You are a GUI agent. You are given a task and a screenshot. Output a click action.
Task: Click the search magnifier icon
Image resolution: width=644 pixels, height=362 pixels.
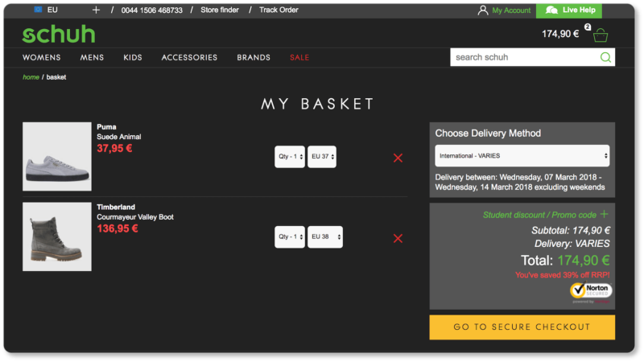[605, 57]
